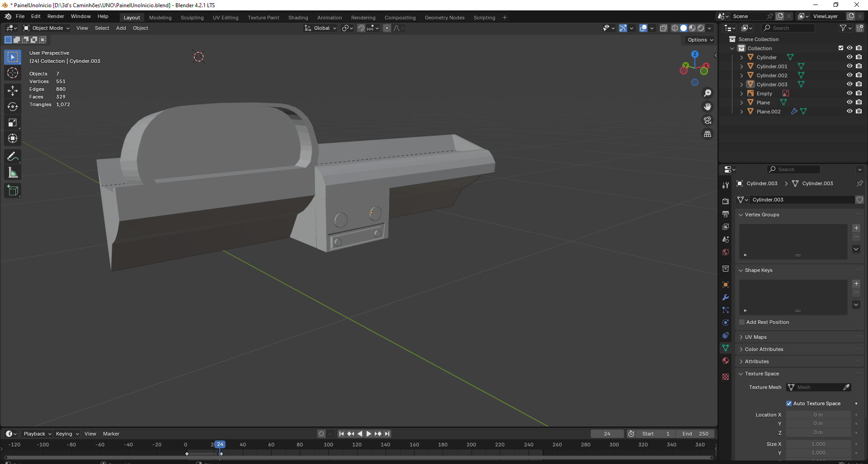The width and height of the screenshot is (868, 464).
Task: Switch to the Modeling workspace tab
Action: coord(160,18)
